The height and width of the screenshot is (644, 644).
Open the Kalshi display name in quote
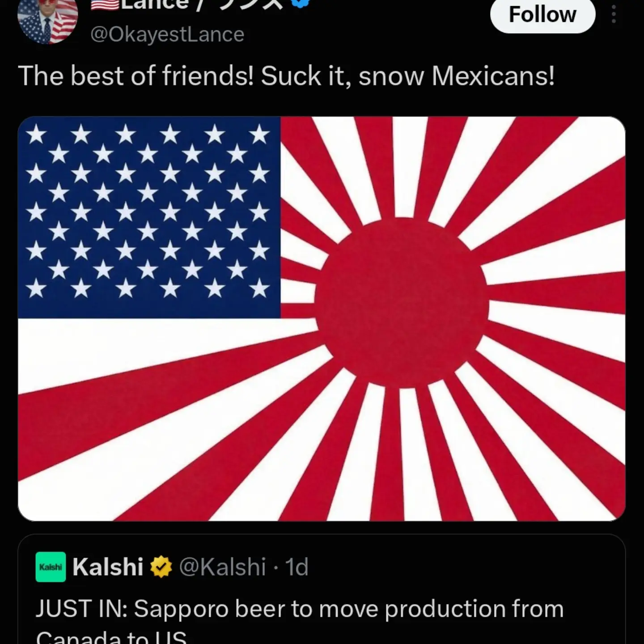tap(108, 567)
